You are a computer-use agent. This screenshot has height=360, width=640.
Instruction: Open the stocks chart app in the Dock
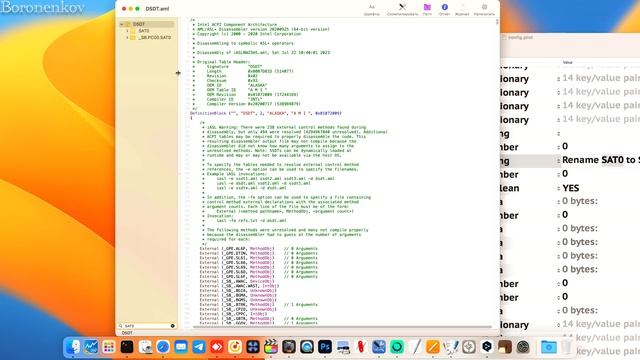point(91,347)
